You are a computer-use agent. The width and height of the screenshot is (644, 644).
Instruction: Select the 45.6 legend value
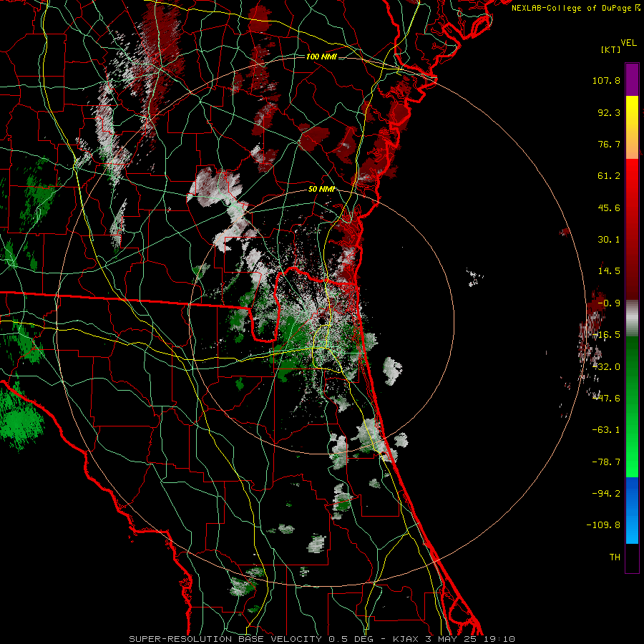coord(609,208)
